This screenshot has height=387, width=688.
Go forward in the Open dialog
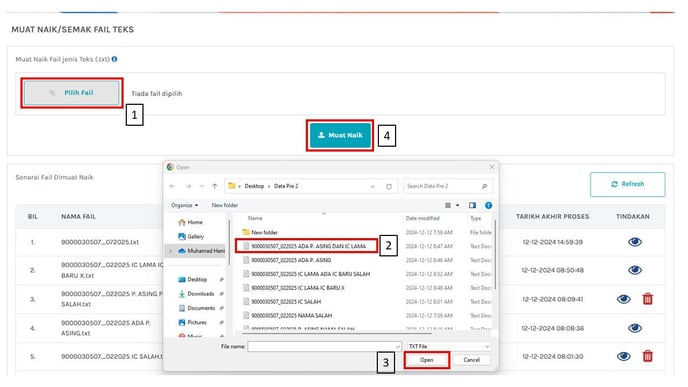pos(188,186)
